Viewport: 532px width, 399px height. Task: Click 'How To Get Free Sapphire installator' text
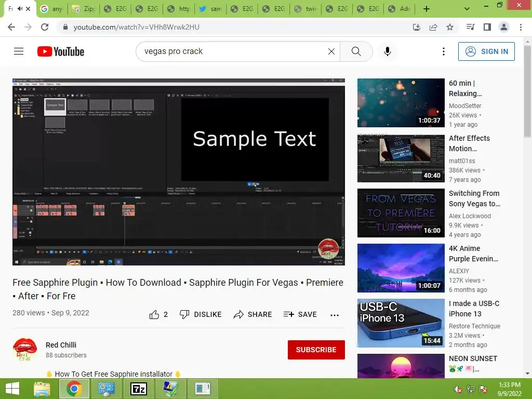(114, 374)
